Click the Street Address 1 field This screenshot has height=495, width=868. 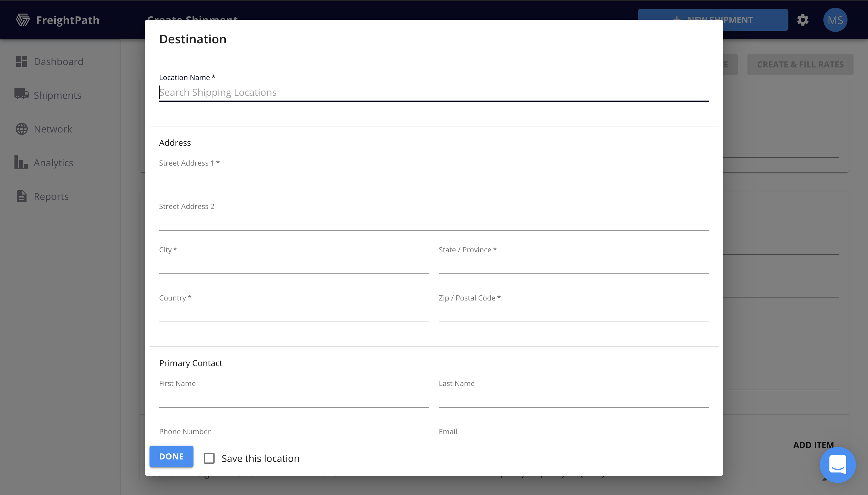[x=434, y=178]
